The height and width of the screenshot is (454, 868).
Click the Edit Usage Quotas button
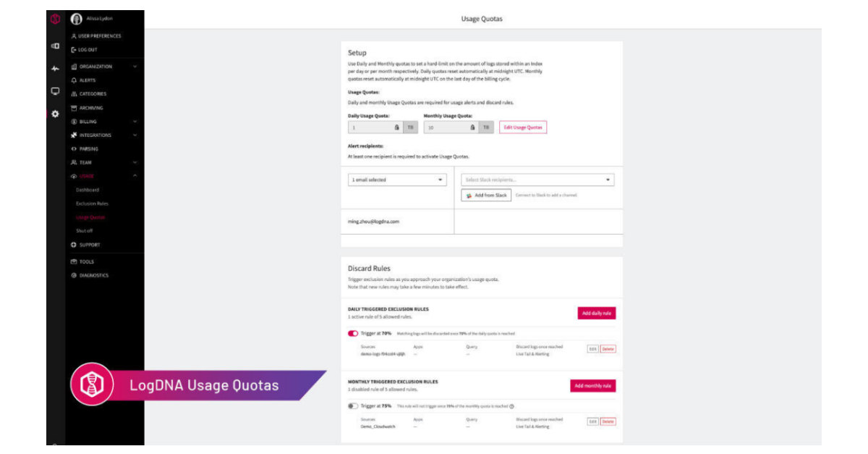pos(523,127)
